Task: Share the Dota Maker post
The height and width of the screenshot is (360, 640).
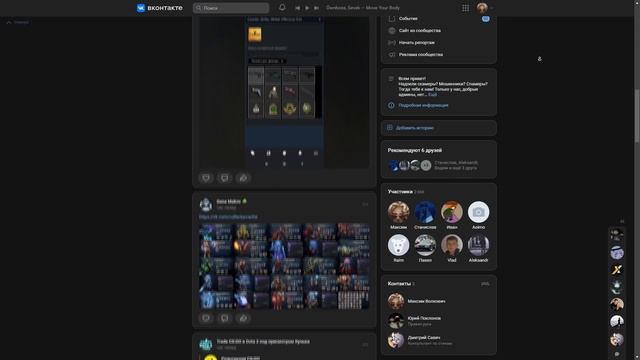Action: (x=243, y=318)
